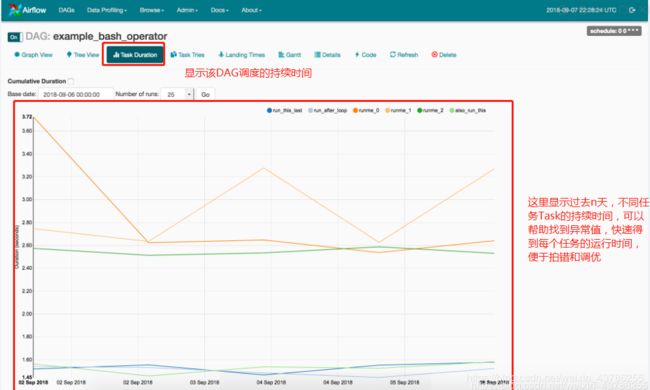Click the Gantt chart icon
650x390 pixels.
(x=281, y=54)
